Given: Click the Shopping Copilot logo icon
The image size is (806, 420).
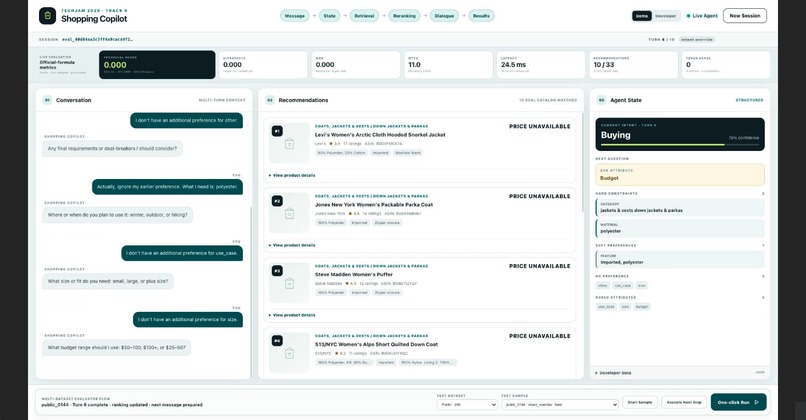Looking at the screenshot, I should (x=47, y=16).
